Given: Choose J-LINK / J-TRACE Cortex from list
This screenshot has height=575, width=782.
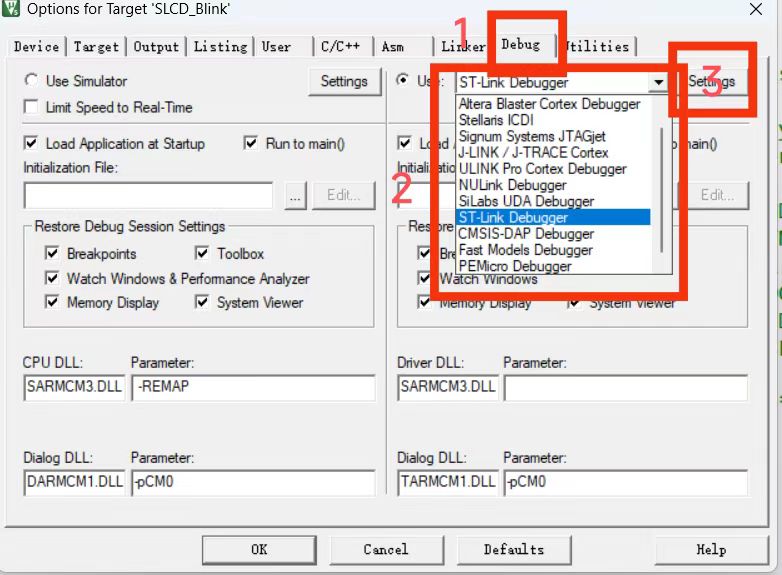Looking at the screenshot, I should pyautogui.click(x=532, y=152).
